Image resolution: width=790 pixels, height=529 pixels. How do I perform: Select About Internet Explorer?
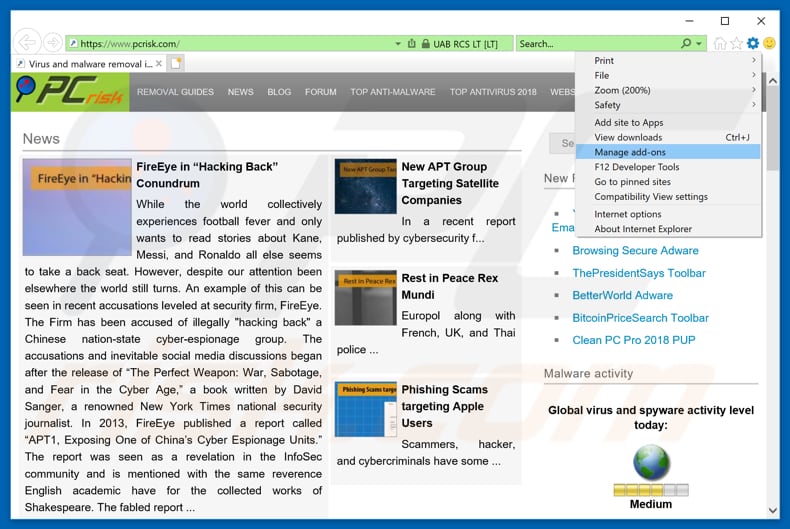pyautogui.click(x=668, y=229)
